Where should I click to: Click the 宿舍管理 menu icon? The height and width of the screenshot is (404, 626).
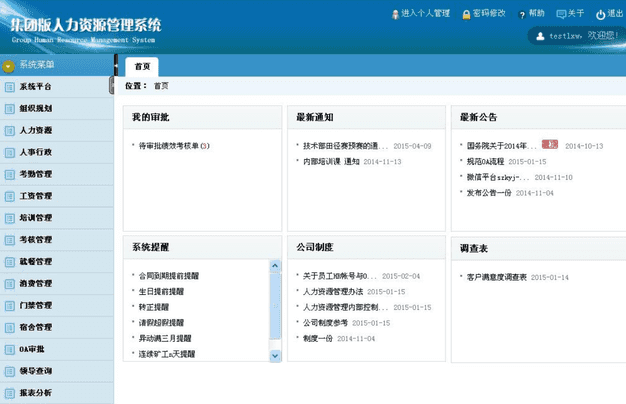[10, 328]
